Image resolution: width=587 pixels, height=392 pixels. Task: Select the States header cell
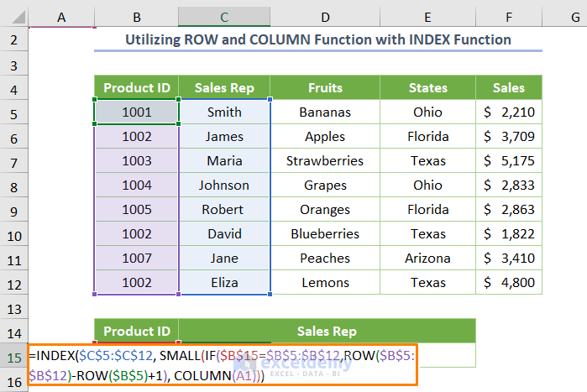pos(427,88)
